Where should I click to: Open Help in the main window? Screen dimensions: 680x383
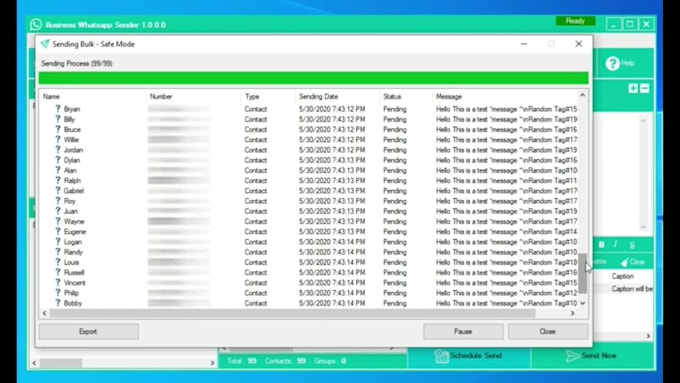[x=621, y=63]
